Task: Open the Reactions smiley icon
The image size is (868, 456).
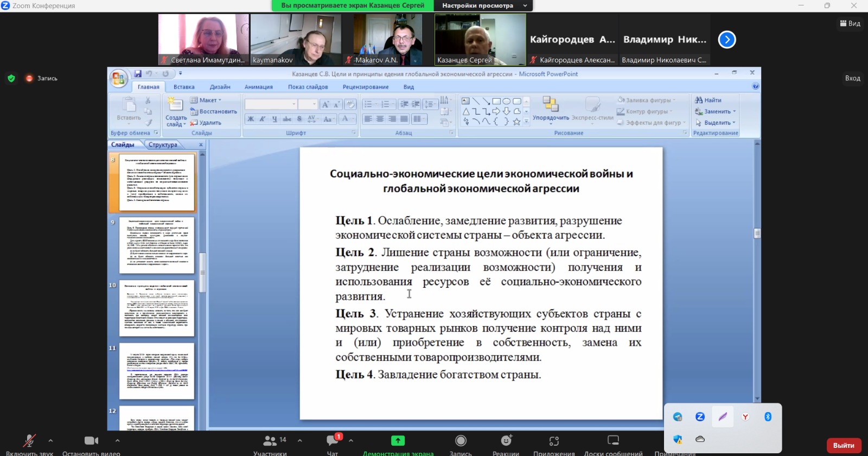Action: click(x=506, y=441)
